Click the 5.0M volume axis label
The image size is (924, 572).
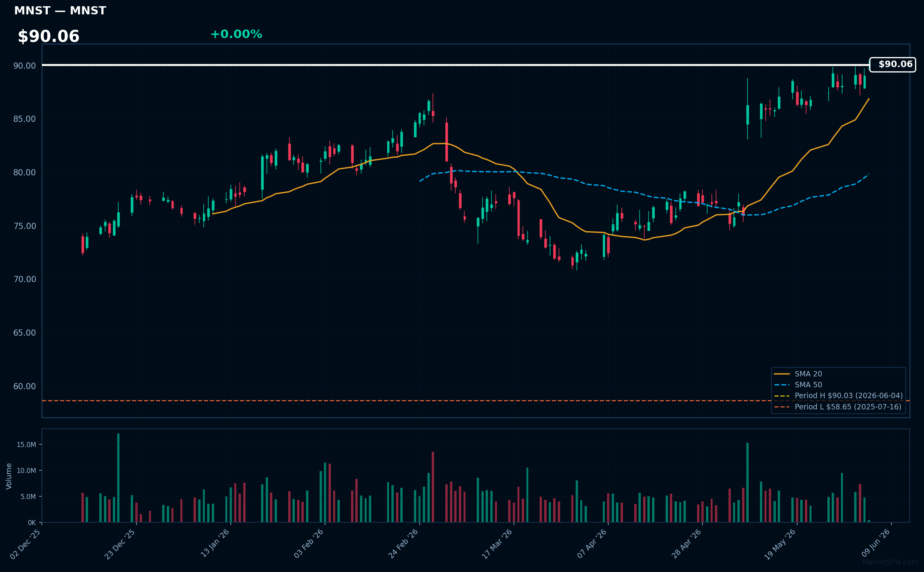tap(28, 497)
